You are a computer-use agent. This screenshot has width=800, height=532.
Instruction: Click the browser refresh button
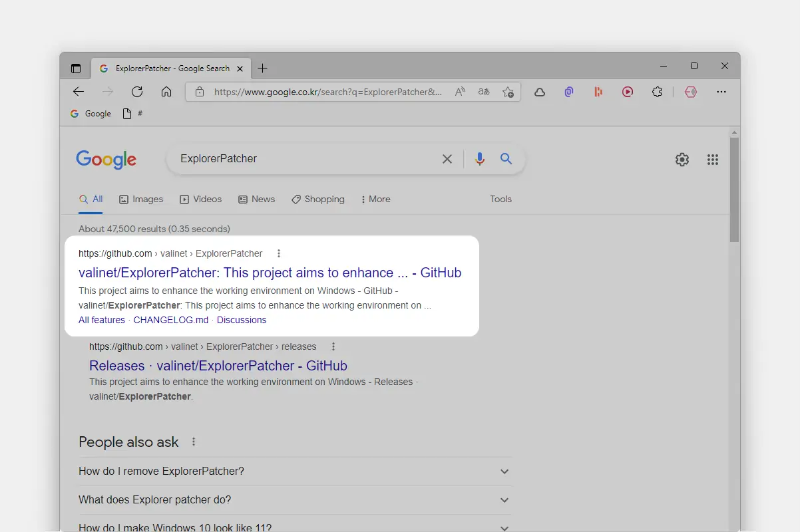tap(137, 92)
